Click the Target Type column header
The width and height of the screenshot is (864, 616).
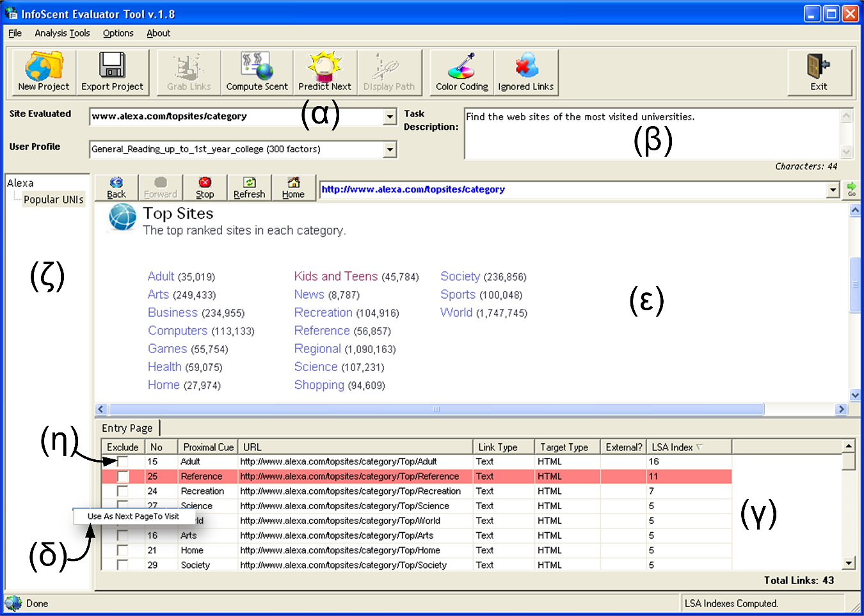568,447
